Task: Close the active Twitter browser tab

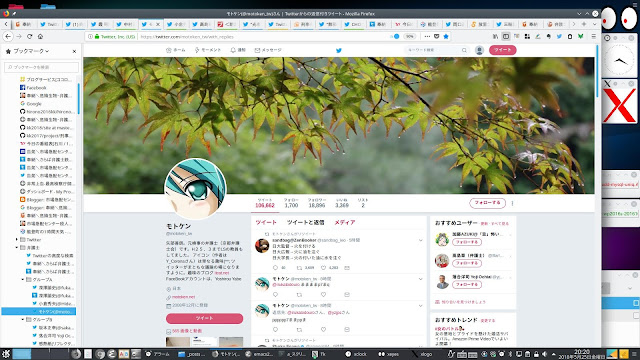Action: pyautogui.click(x=158, y=24)
